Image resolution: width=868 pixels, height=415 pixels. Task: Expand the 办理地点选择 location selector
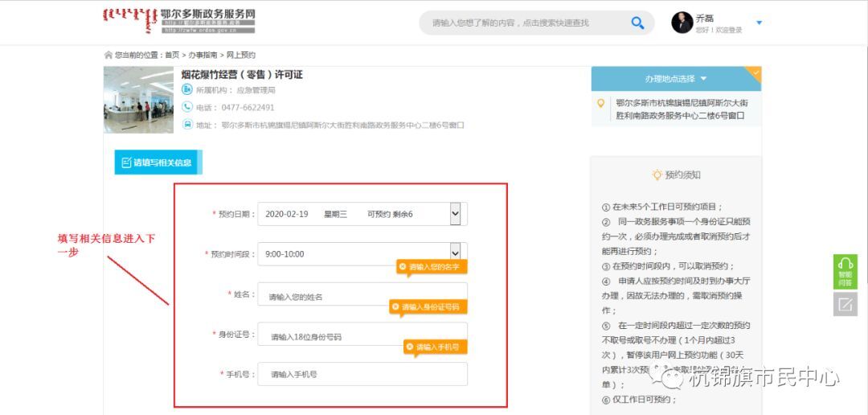(675, 79)
